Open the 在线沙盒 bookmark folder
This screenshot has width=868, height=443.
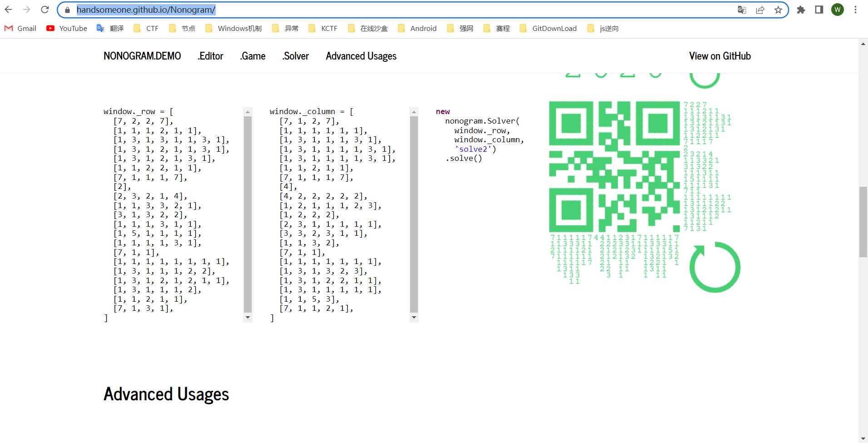(x=367, y=28)
